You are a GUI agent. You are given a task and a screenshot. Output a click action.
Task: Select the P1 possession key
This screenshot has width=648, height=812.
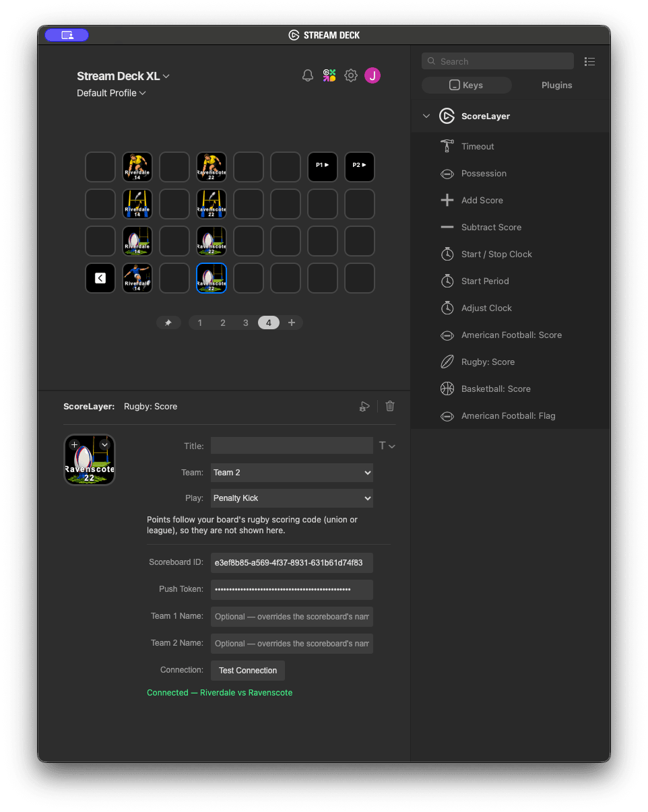323,167
